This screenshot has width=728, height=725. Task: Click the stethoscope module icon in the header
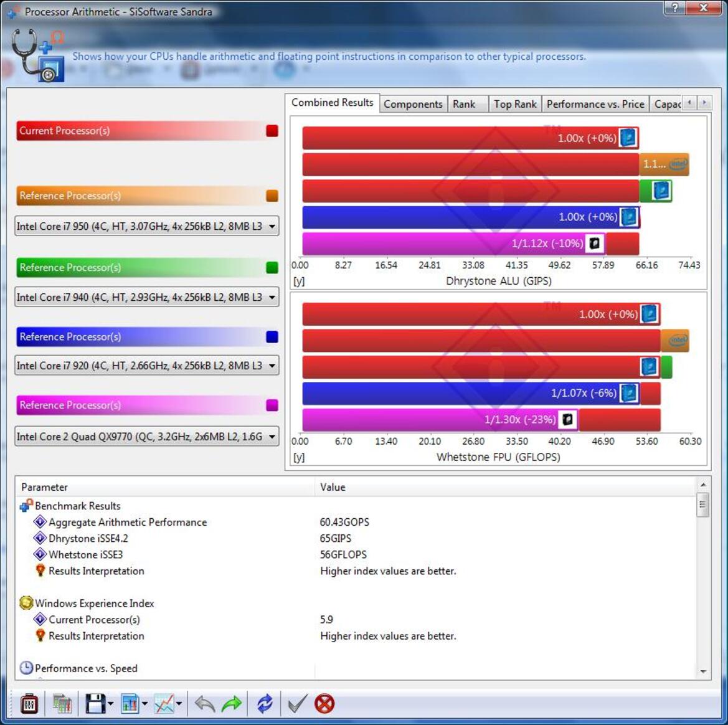click(x=37, y=55)
